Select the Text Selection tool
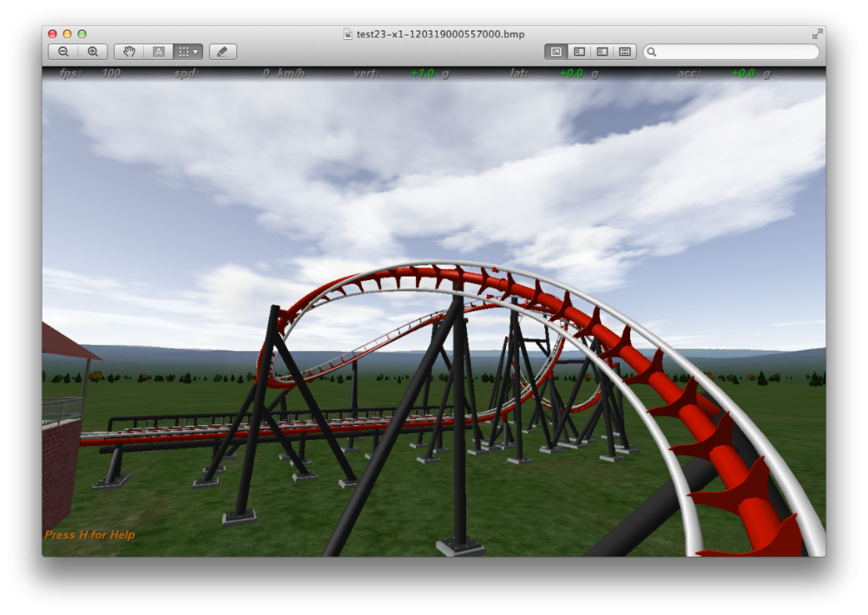Screen dimensions: 868x615 point(158,52)
